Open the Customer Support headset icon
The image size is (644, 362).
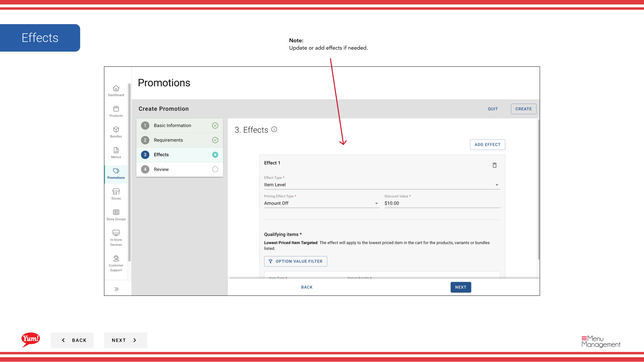tap(116, 258)
